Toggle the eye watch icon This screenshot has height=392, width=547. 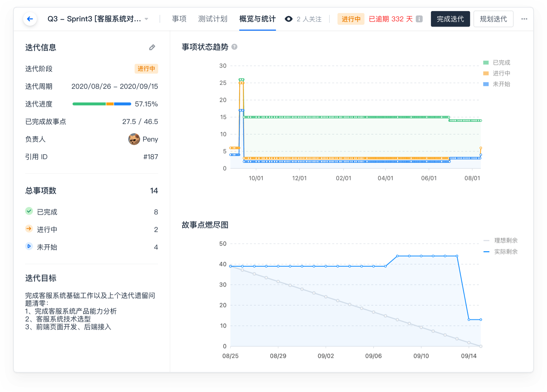pyautogui.click(x=289, y=19)
